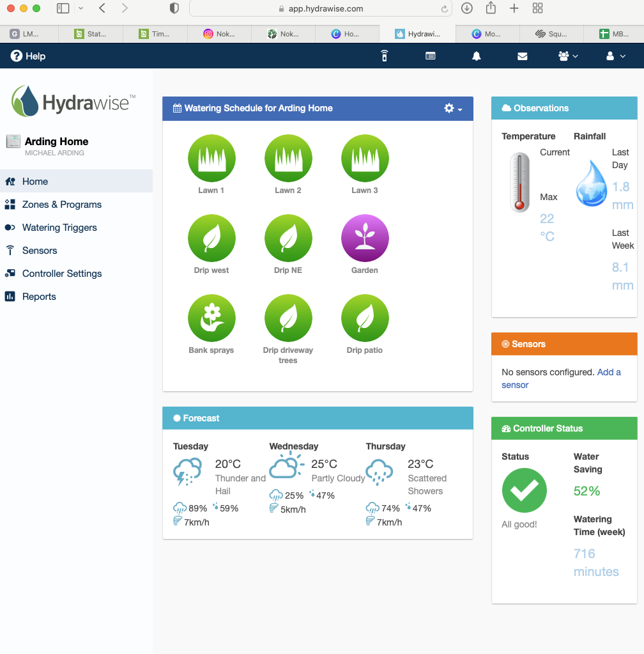Viewport: 644px width, 654px height.
Task: Click the Help button in header
Action: pos(28,56)
